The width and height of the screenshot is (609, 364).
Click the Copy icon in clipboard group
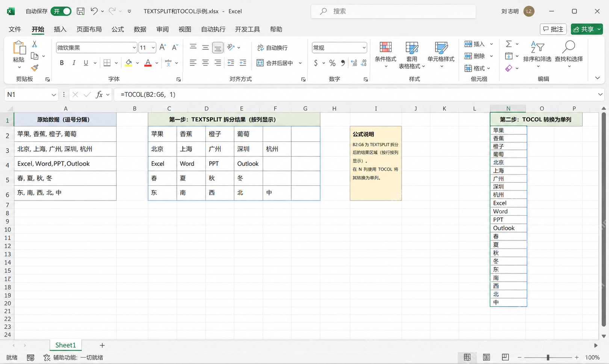click(x=35, y=56)
